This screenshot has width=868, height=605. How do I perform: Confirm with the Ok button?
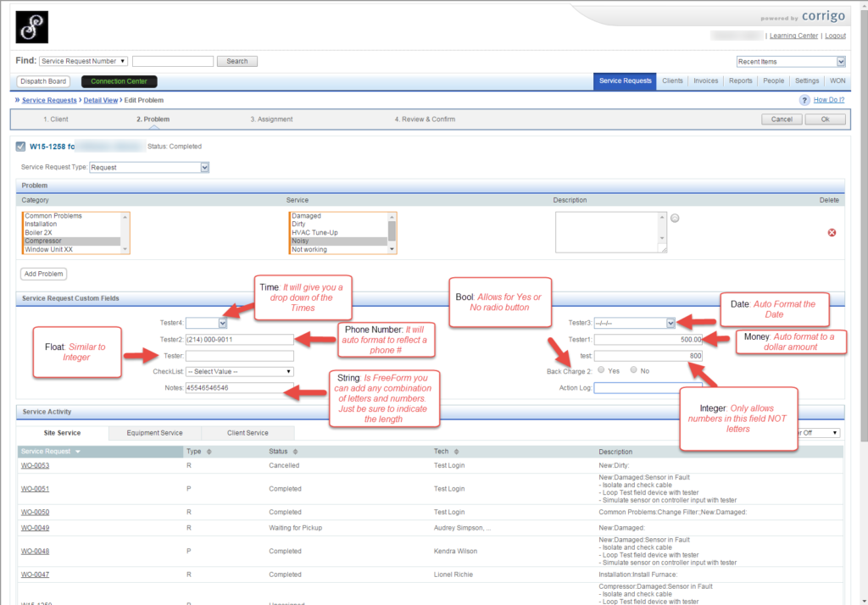point(825,119)
